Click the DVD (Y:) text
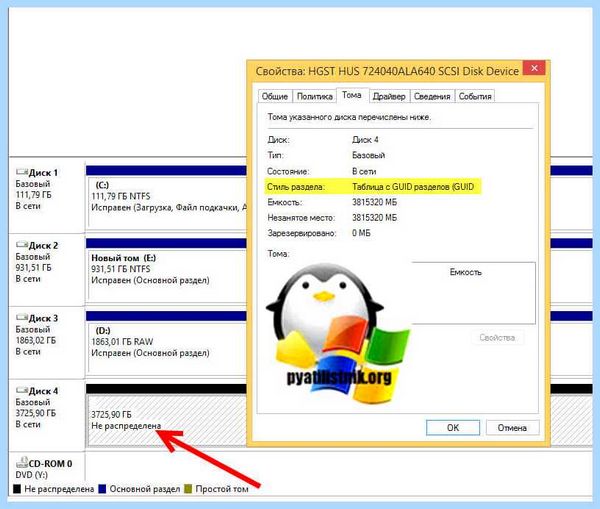The height and width of the screenshot is (509, 600). (x=31, y=475)
